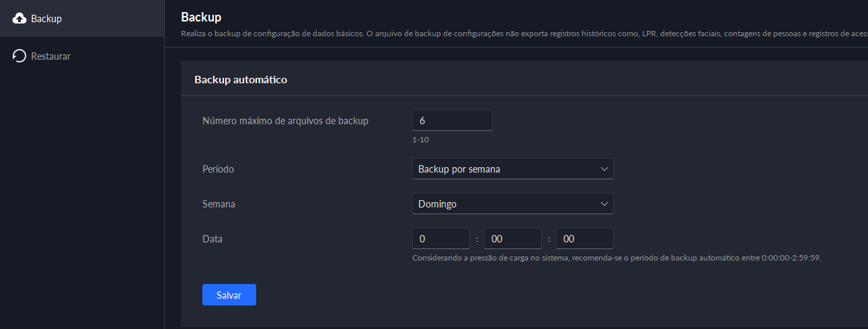Expand the Semana dropdown showing Domingo
This screenshot has width=868, height=329.
tap(512, 203)
